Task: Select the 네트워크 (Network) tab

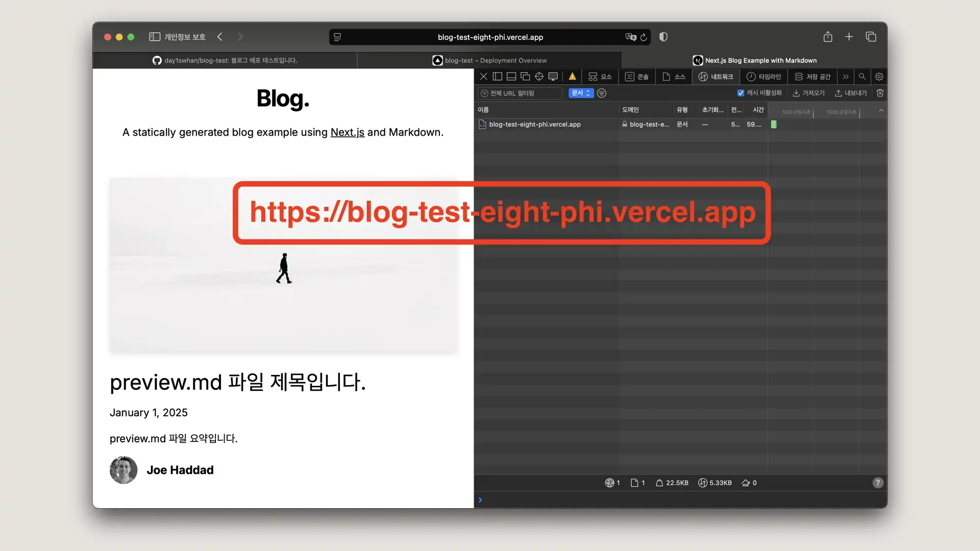Action: (x=716, y=77)
